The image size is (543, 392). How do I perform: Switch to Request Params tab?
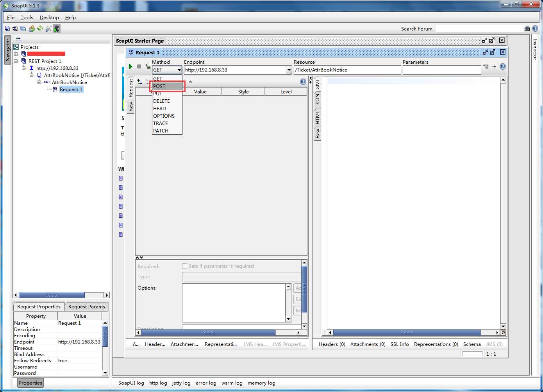pyautogui.click(x=87, y=307)
